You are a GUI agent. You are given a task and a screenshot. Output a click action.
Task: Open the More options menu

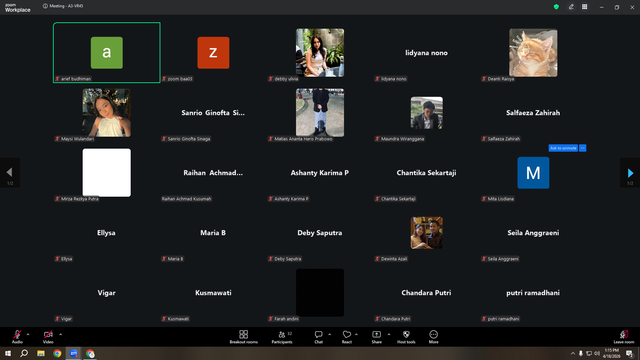pyautogui.click(x=433, y=337)
